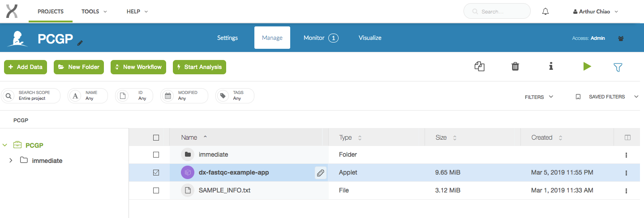Click the Monitor count badge showing 1
Screen dimensions: 644x218
tap(333, 38)
